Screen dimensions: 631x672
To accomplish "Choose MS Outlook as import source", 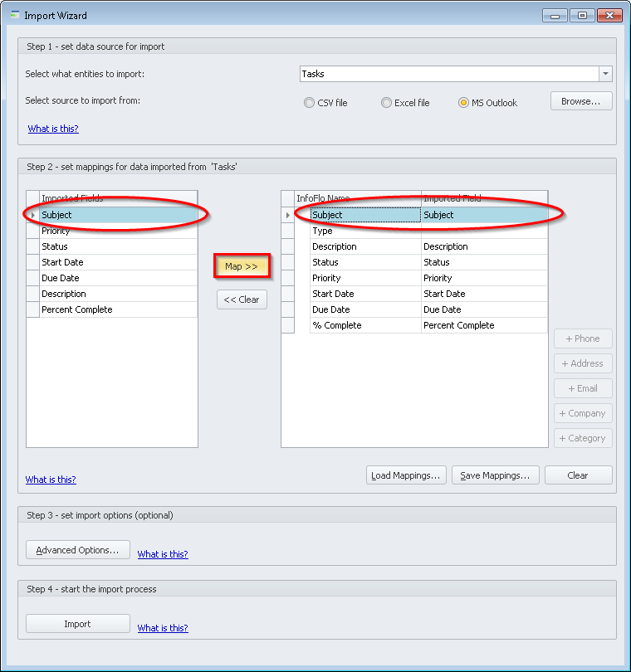I will coord(464,103).
